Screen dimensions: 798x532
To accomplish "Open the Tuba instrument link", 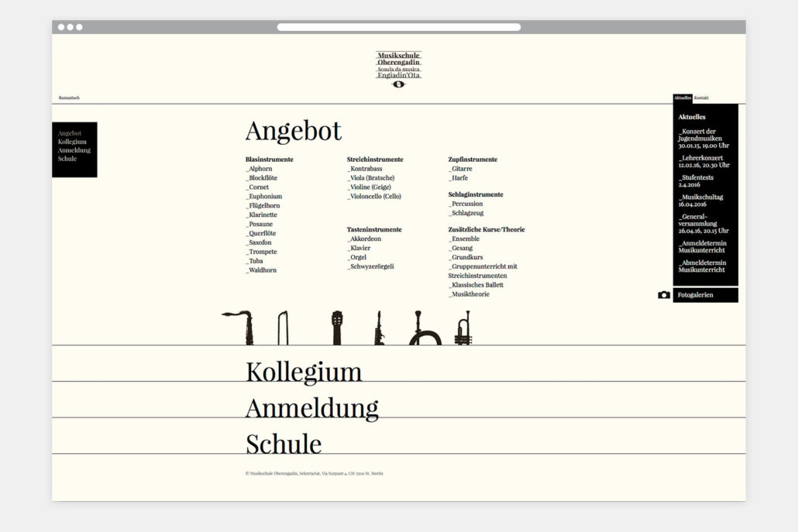I will [254, 261].
